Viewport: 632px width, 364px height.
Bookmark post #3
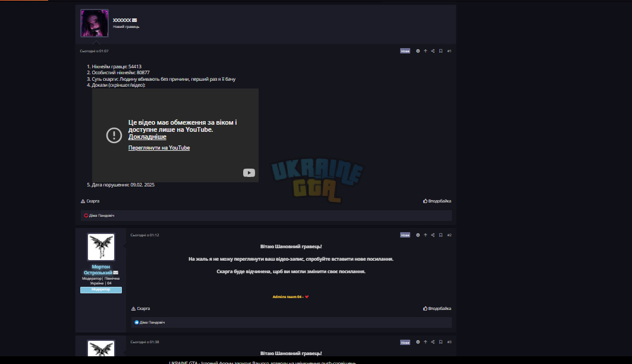441,342
